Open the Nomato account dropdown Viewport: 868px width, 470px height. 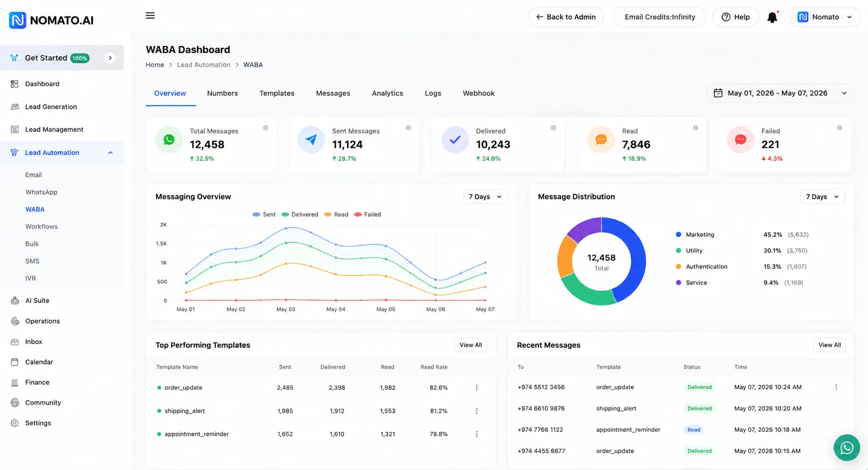(x=825, y=17)
